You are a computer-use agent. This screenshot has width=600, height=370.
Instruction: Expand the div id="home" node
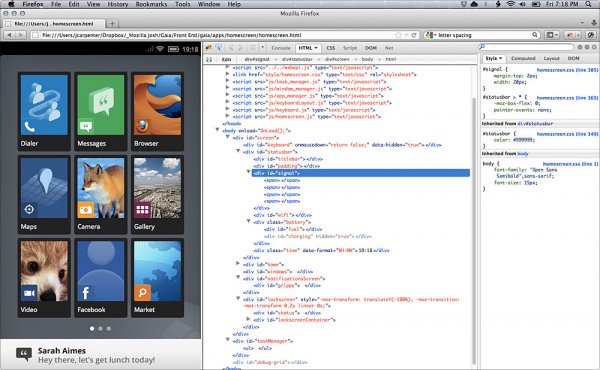pos(238,264)
